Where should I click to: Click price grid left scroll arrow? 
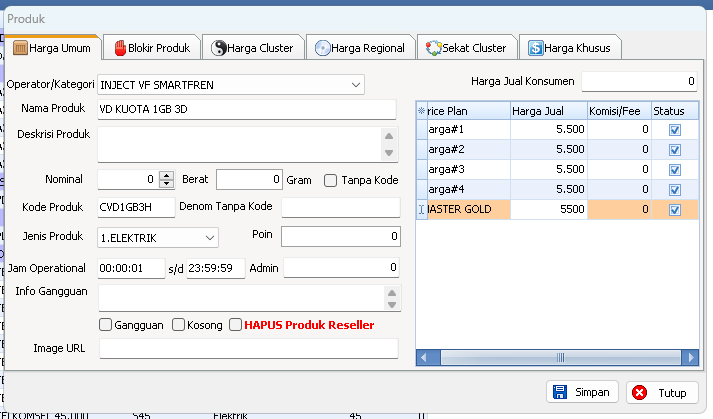[x=423, y=358]
